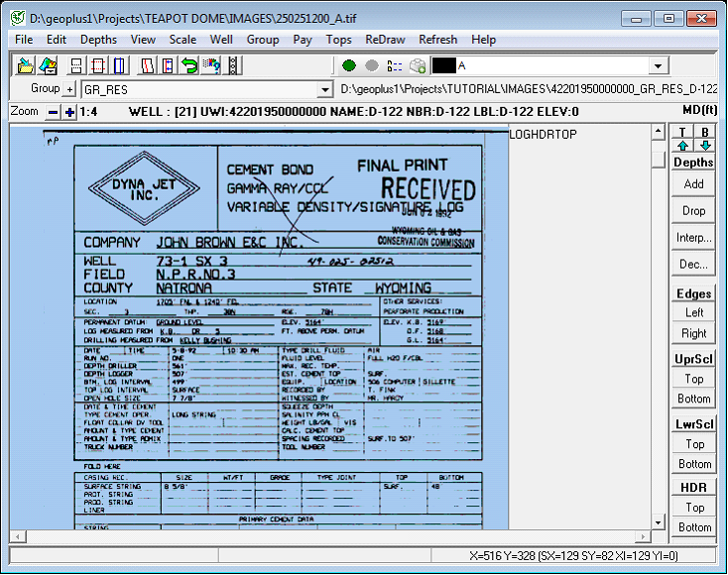Image resolution: width=728 pixels, height=575 pixels.
Task: Toggle the gray circle indicator
Action: [371, 65]
